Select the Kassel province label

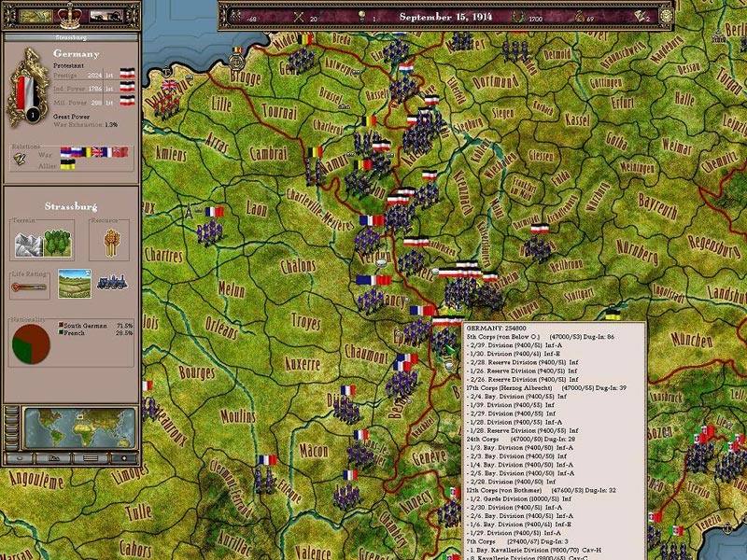coord(577,119)
